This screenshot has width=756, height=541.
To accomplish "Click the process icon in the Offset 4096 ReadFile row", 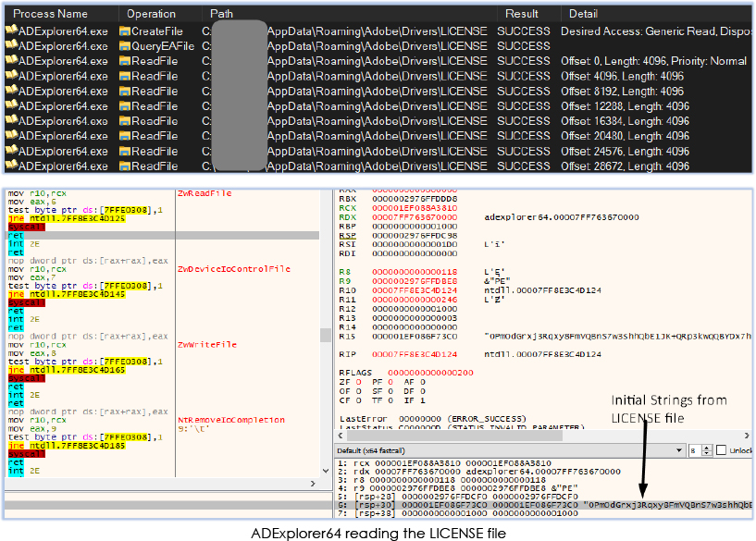I will point(12,75).
